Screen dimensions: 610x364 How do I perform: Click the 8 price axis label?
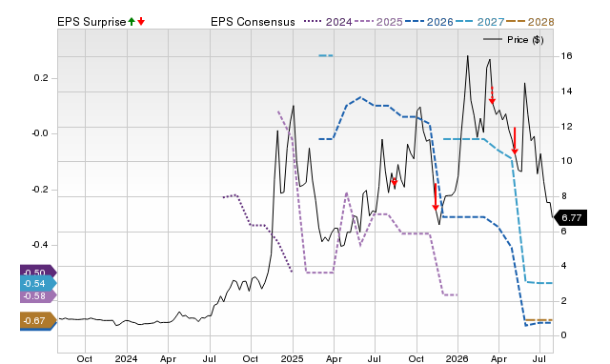[x=563, y=196]
